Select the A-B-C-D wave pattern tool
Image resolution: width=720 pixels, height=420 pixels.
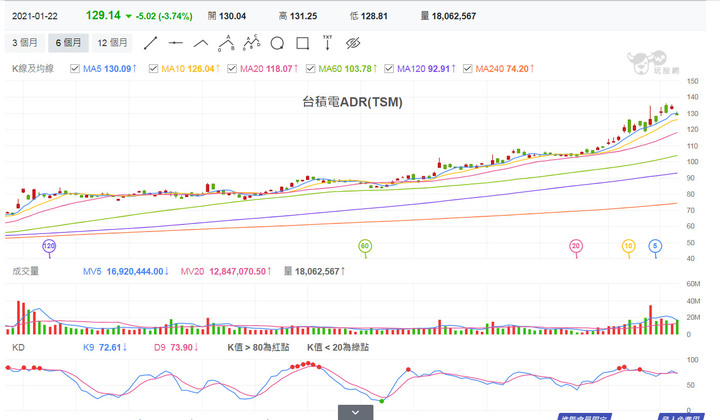252,43
